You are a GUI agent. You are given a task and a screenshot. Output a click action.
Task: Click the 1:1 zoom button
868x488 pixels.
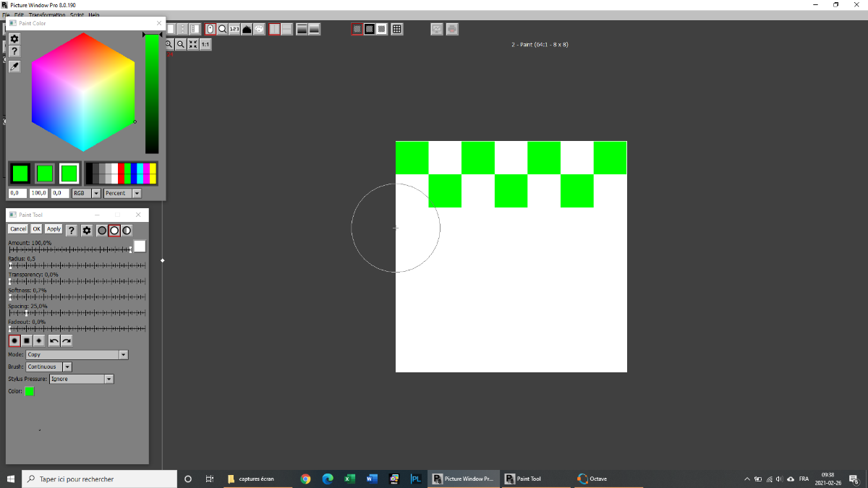tap(205, 44)
